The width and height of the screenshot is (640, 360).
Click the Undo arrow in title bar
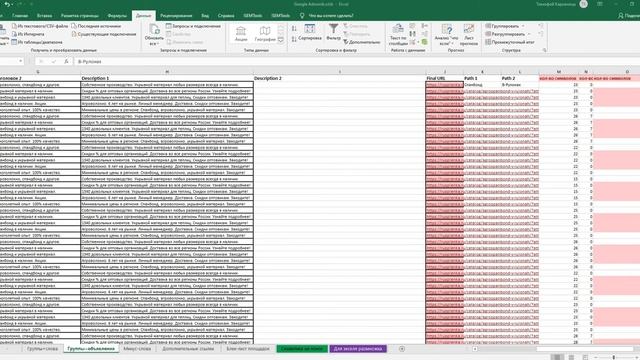7,4
